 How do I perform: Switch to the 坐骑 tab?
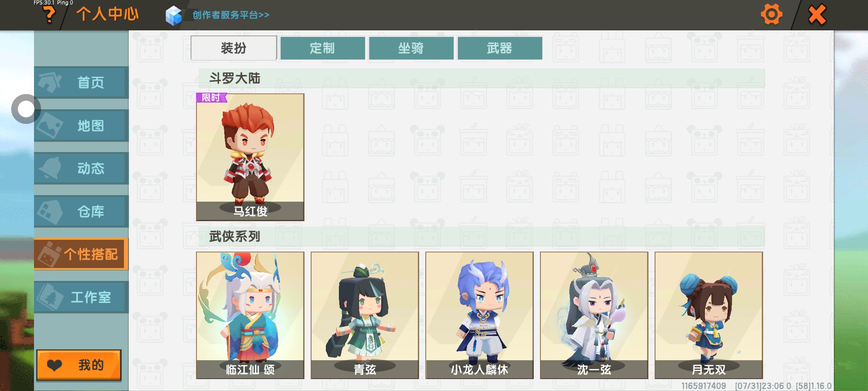[411, 48]
